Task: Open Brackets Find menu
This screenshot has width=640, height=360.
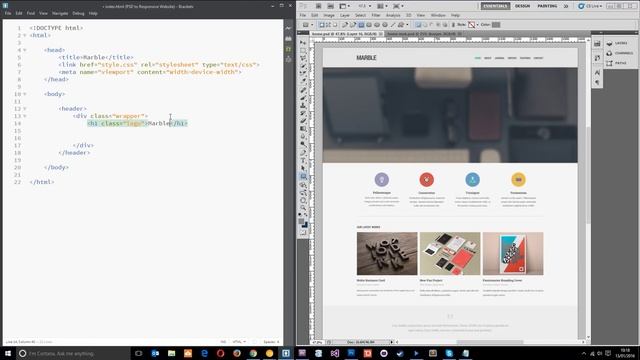Action: pos(31,13)
